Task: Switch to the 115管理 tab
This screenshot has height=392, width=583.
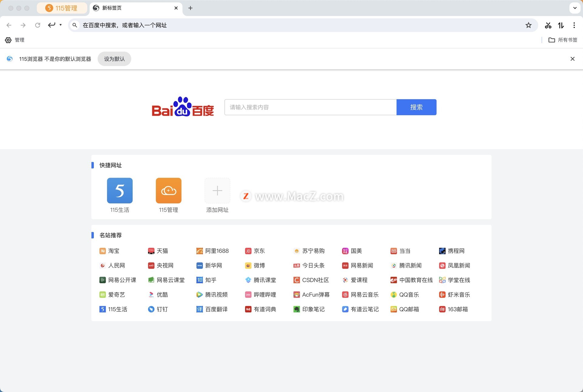Action: click(x=62, y=8)
